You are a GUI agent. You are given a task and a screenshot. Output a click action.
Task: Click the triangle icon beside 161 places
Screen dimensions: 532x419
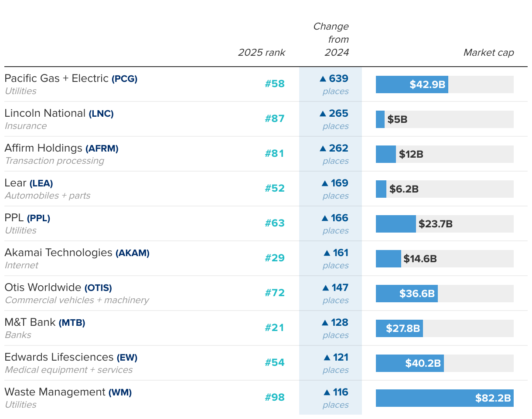[327, 253]
